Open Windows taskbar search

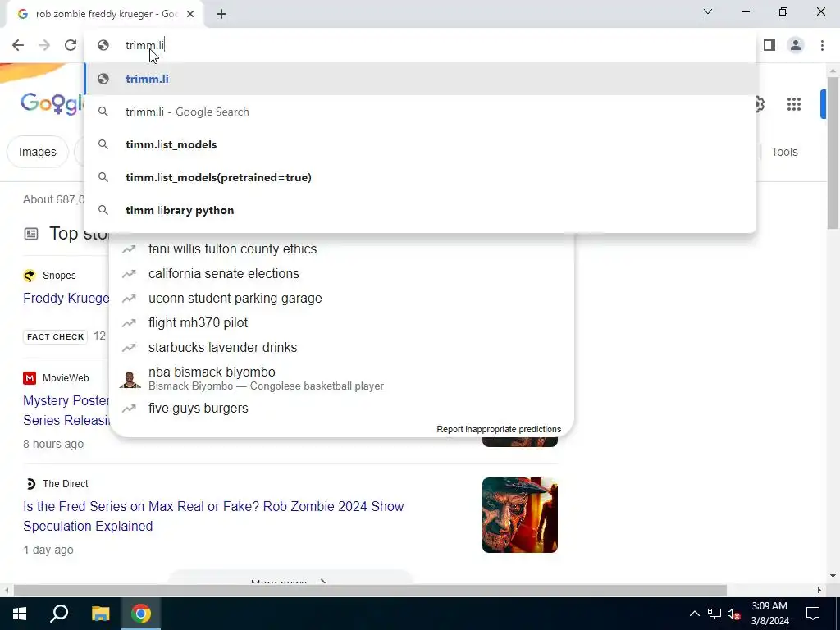point(59,614)
